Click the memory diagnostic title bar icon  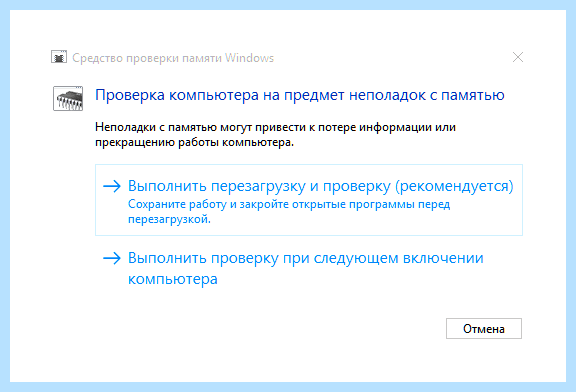tap(59, 57)
